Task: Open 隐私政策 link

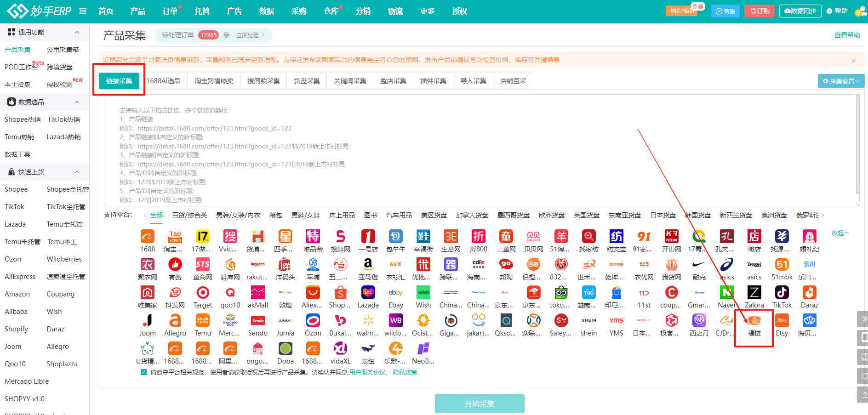Action: 405,372
